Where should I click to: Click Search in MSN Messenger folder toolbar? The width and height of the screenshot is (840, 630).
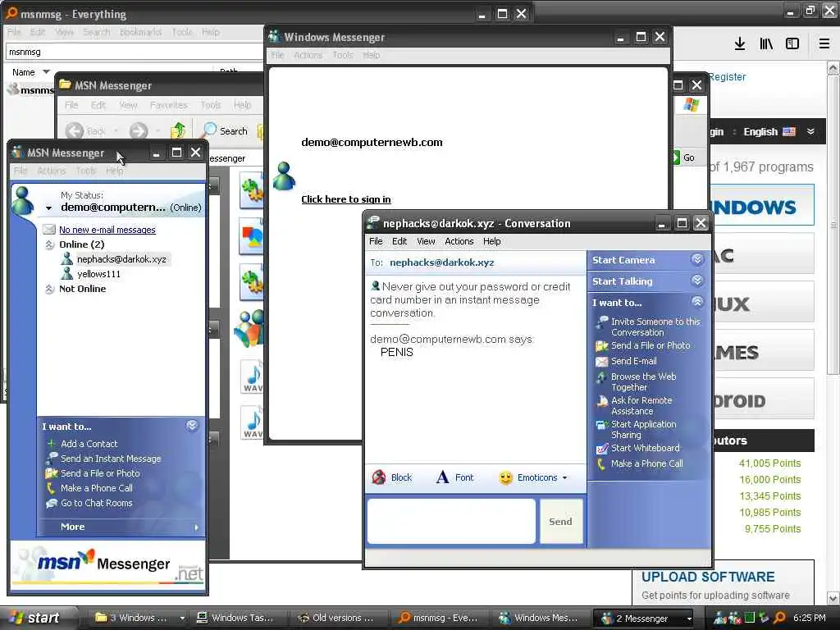(x=226, y=130)
